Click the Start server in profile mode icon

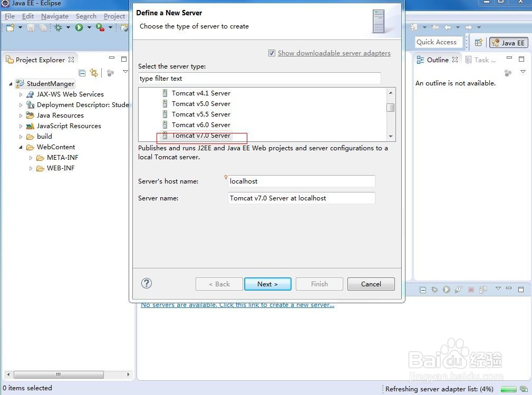pos(458,290)
